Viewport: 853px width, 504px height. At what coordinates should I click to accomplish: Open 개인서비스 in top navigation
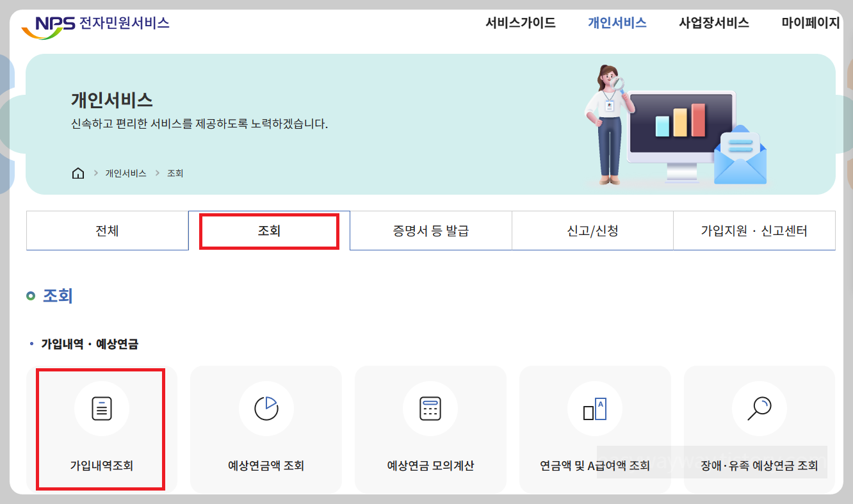pyautogui.click(x=617, y=23)
